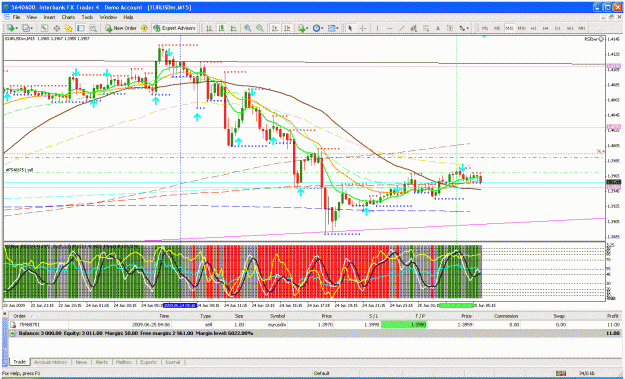Screen dimensions: 625x379
Task: Open the Profiles toolbar icon
Action: click(x=26, y=28)
